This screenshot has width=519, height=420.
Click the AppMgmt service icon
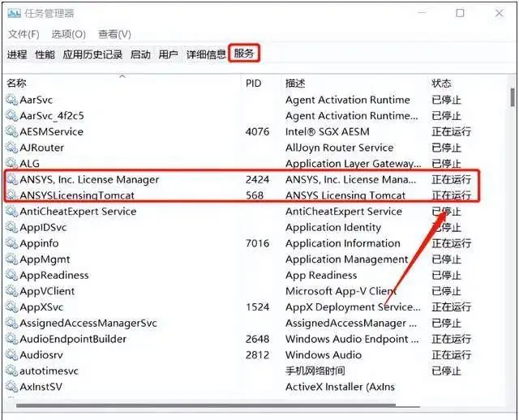(11, 259)
